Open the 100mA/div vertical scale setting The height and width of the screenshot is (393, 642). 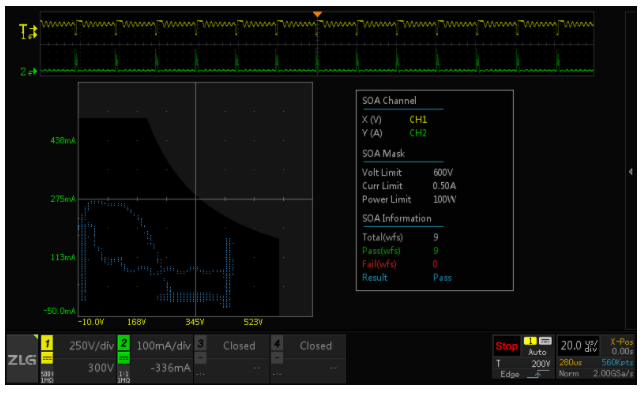[x=163, y=346]
